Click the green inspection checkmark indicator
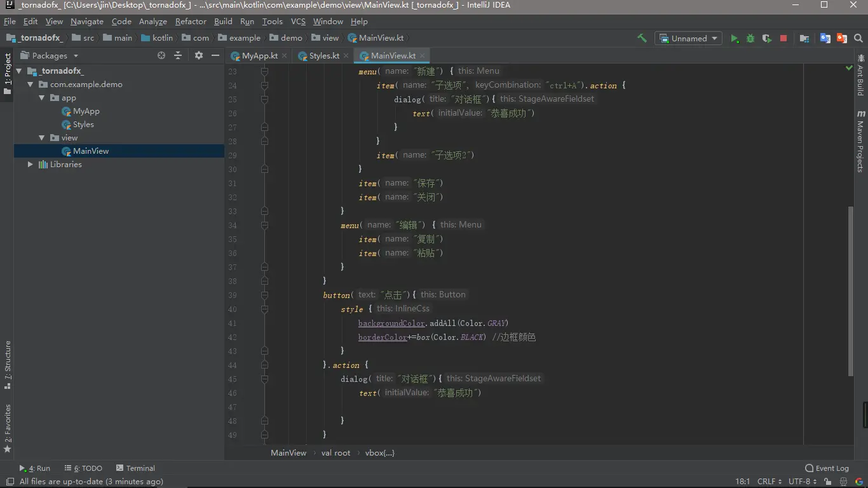The height and width of the screenshot is (488, 868). (849, 67)
